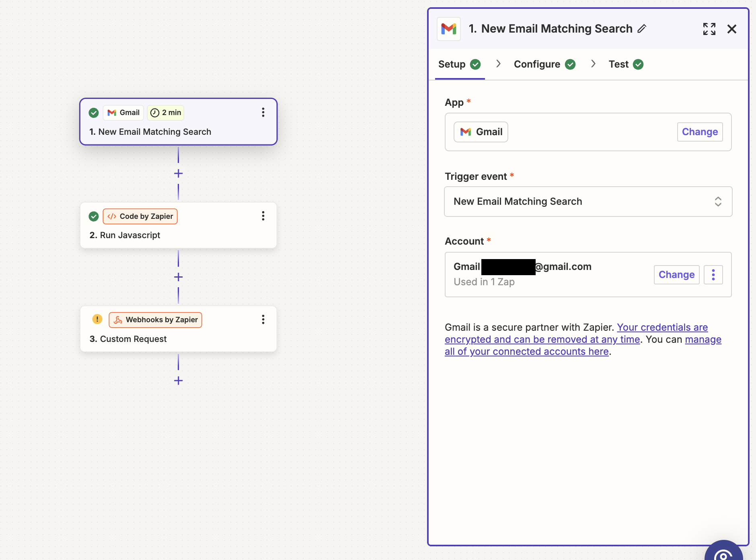
Task: Open the three-dot menu on step 1
Action: [263, 112]
